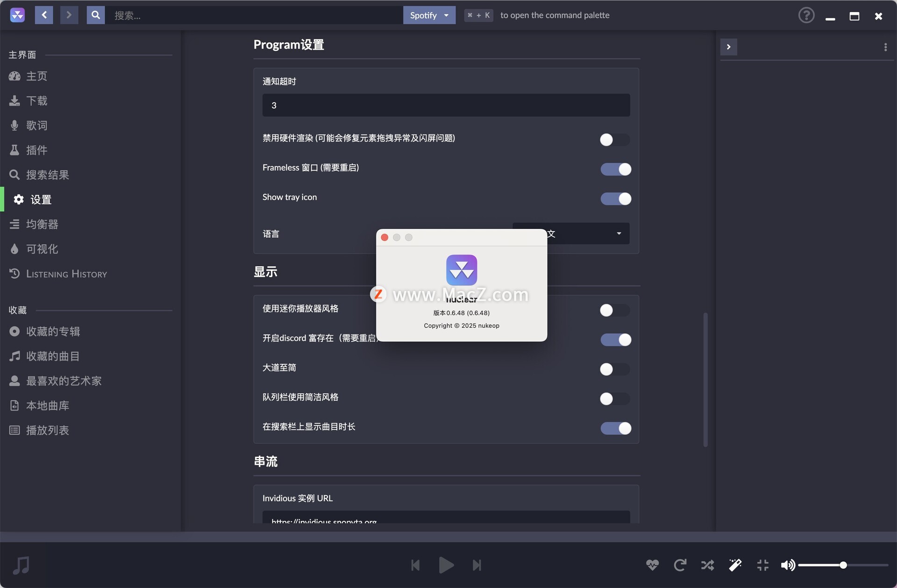Click the Nuclear logo in top bar

point(17,15)
